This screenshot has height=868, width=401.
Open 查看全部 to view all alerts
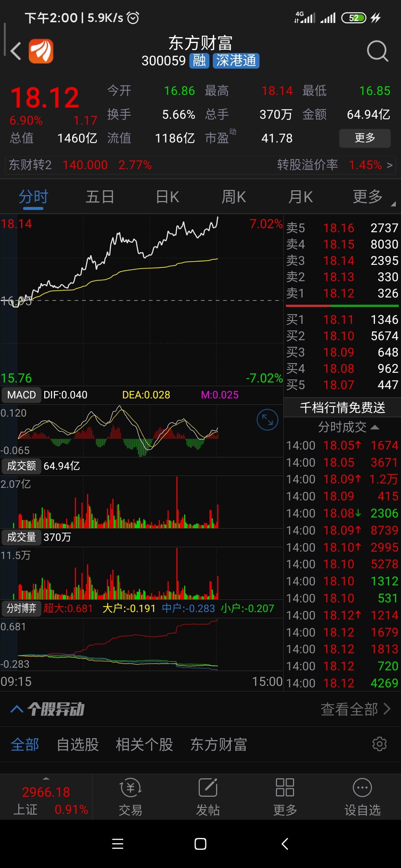tap(355, 709)
